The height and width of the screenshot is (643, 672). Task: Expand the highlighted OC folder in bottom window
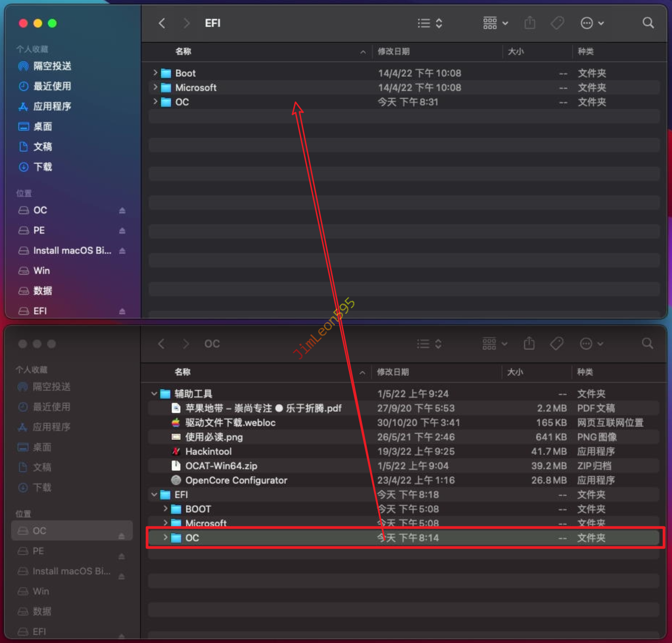pyautogui.click(x=165, y=538)
